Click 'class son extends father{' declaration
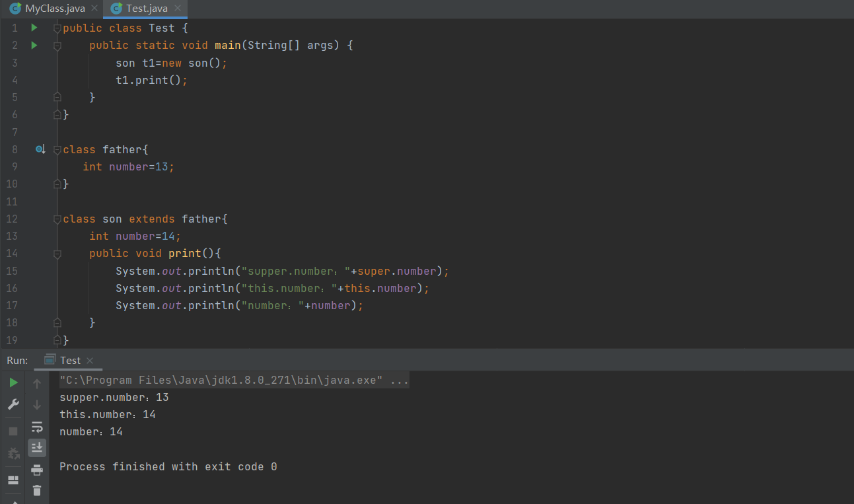Image resolution: width=854 pixels, height=504 pixels. point(145,219)
